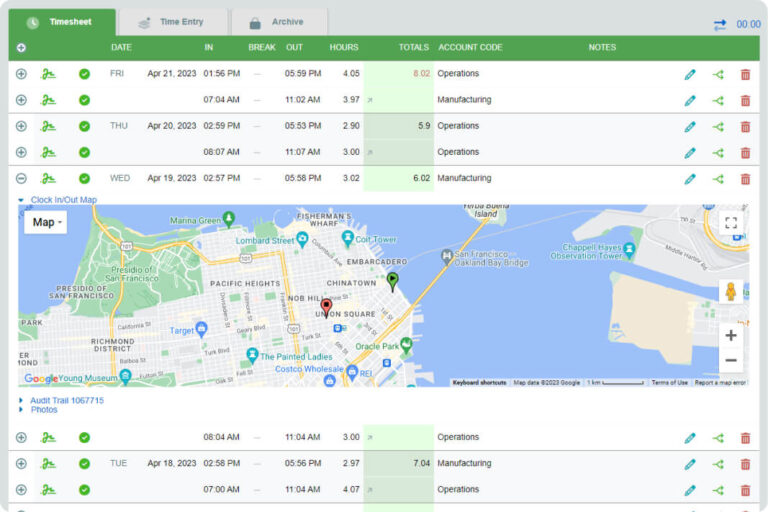Click the Street View pegman
The height and width of the screenshot is (512, 768).
tap(731, 292)
